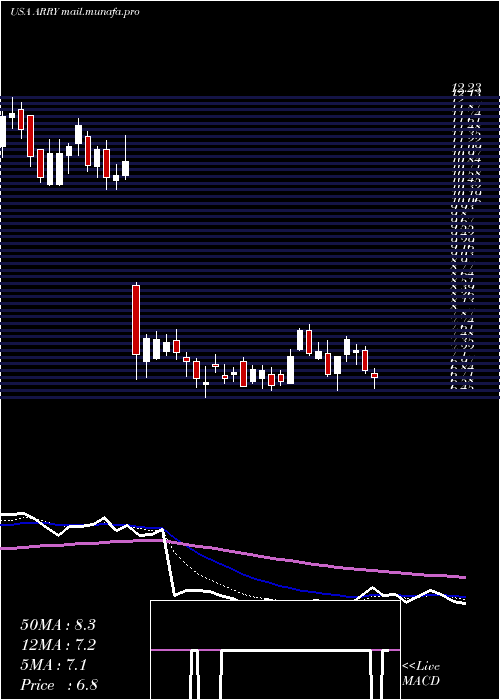500x700 pixels.
Task: Click the 'Price : 6.8' value text
Action: 59,685
